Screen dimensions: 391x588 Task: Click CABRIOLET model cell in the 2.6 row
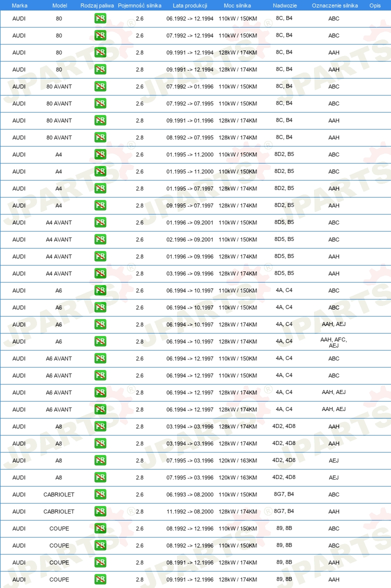59,494
